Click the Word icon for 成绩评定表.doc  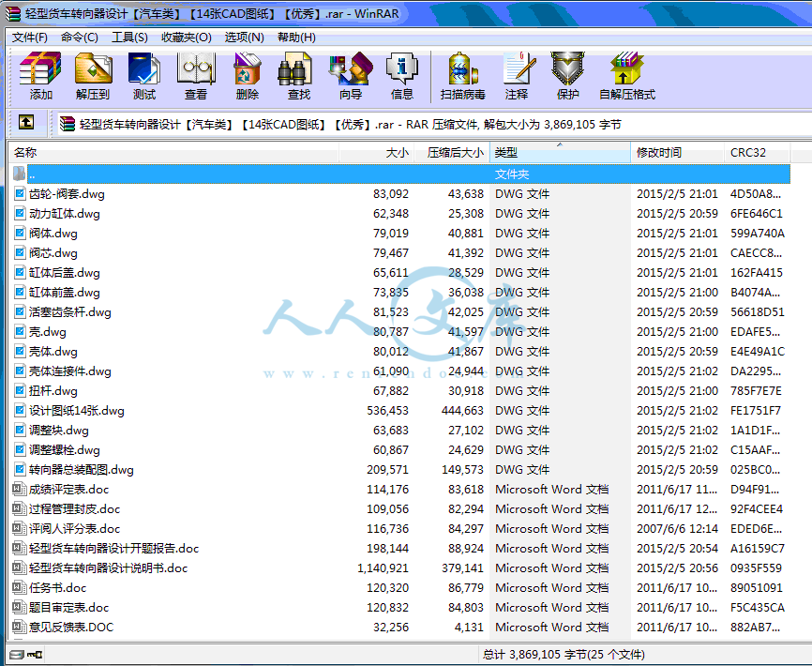pyautogui.click(x=20, y=490)
